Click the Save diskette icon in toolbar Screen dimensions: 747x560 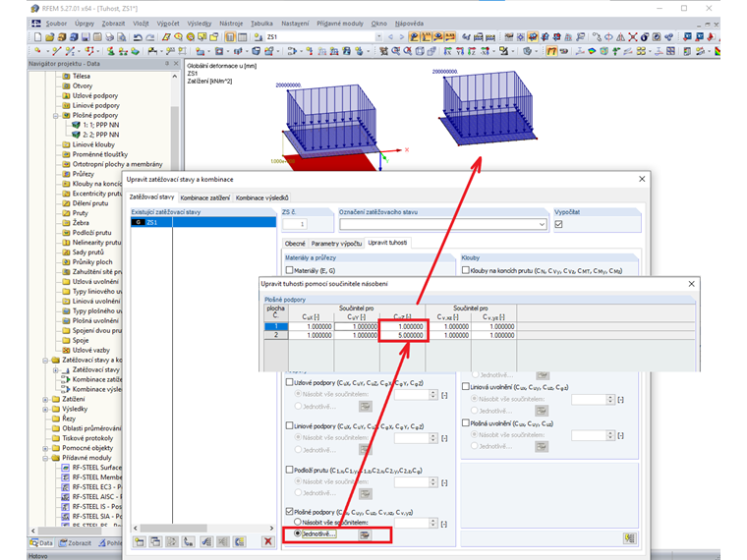pos(86,36)
